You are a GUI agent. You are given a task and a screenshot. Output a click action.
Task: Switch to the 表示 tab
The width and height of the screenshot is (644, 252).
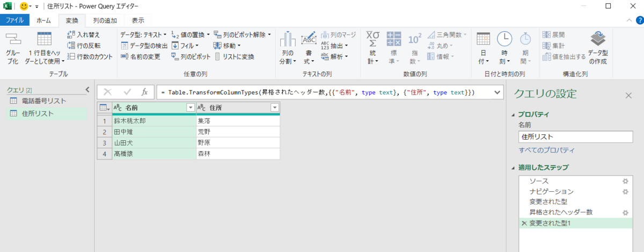138,20
